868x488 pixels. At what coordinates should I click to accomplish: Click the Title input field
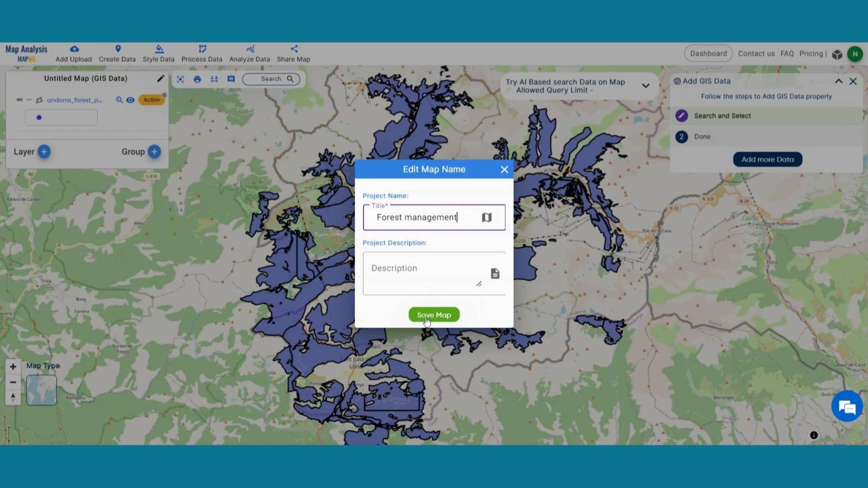[434, 217]
